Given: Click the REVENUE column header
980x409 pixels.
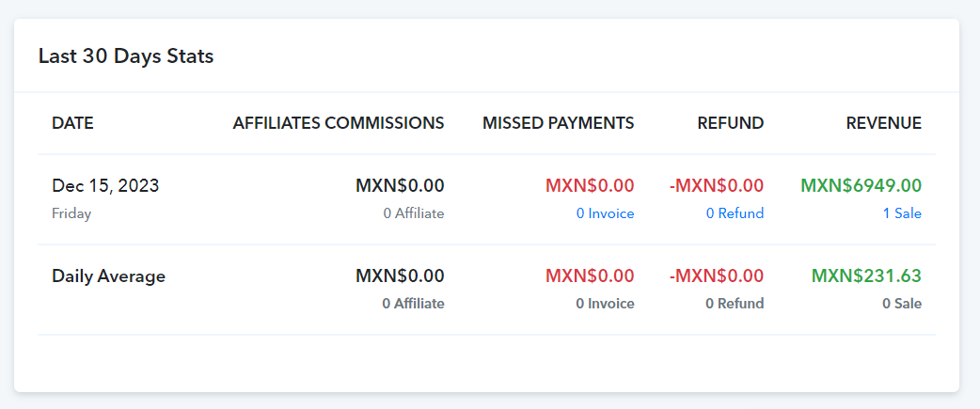Looking at the screenshot, I should 884,123.
